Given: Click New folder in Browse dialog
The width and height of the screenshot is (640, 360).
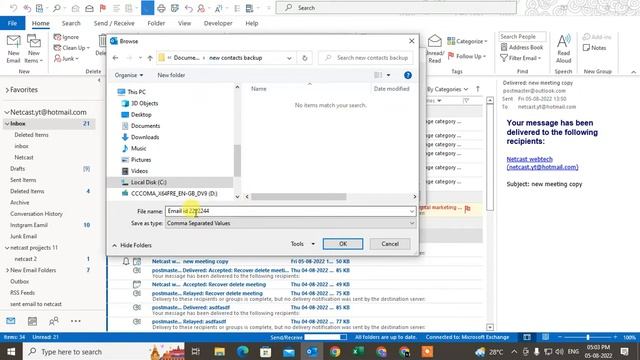Looking at the screenshot, I should (x=171, y=75).
